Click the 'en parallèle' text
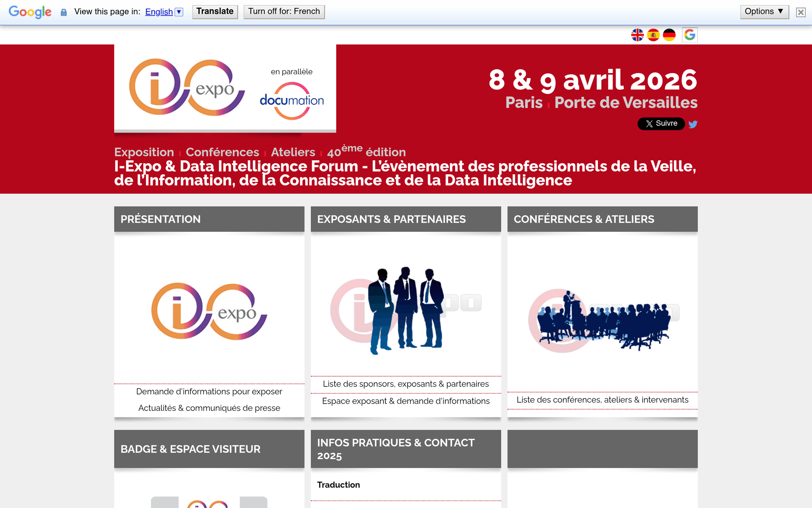Screen dimensions: 812x508 point(292,72)
